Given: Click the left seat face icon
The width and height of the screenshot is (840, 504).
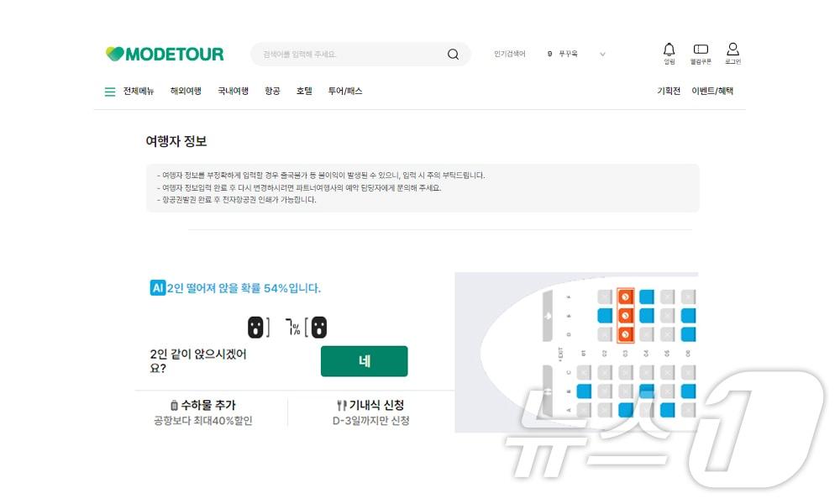Looking at the screenshot, I should pyautogui.click(x=256, y=328).
